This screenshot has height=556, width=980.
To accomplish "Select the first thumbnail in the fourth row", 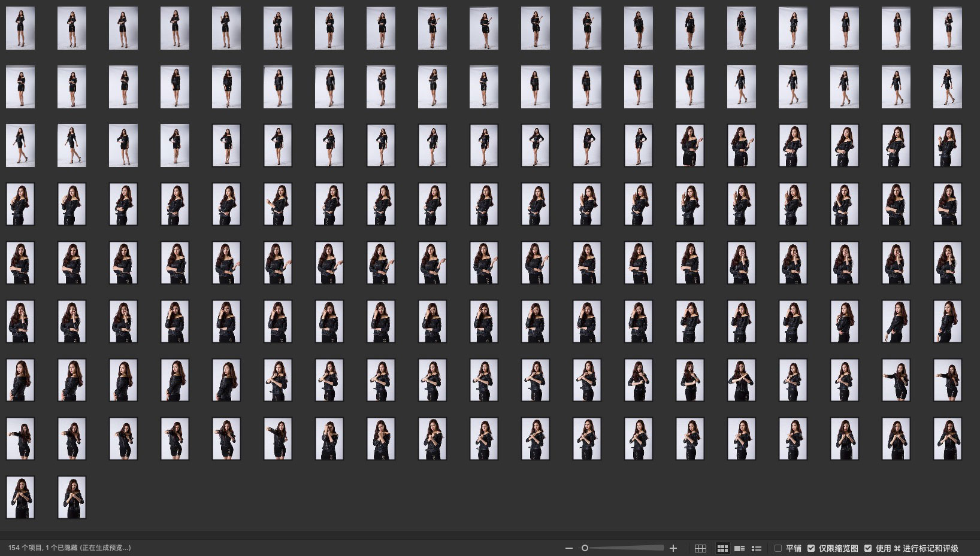I will [20, 204].
